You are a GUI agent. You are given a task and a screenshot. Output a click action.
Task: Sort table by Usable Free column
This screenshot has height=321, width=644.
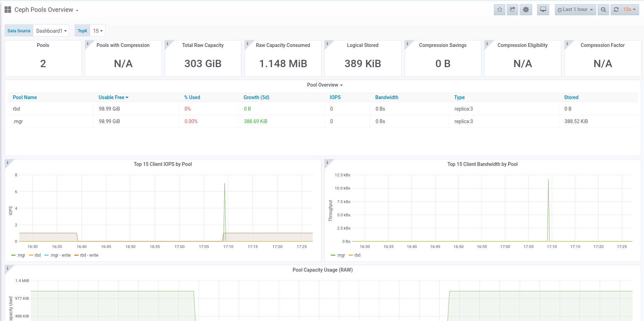point(113,97)
